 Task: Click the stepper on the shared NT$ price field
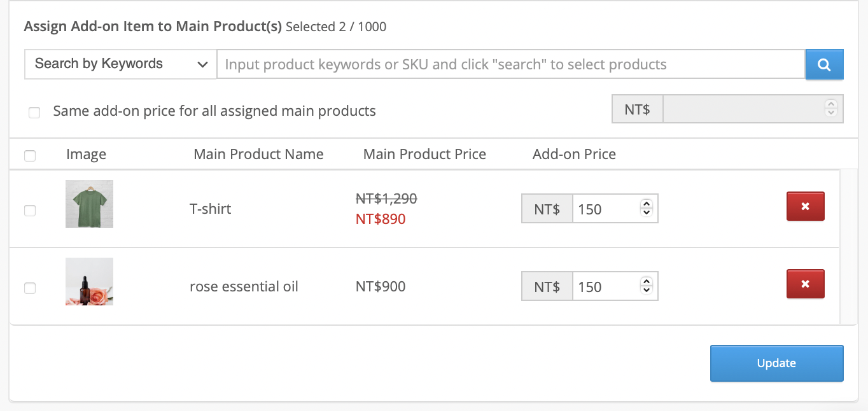click(x=830, y=108)
